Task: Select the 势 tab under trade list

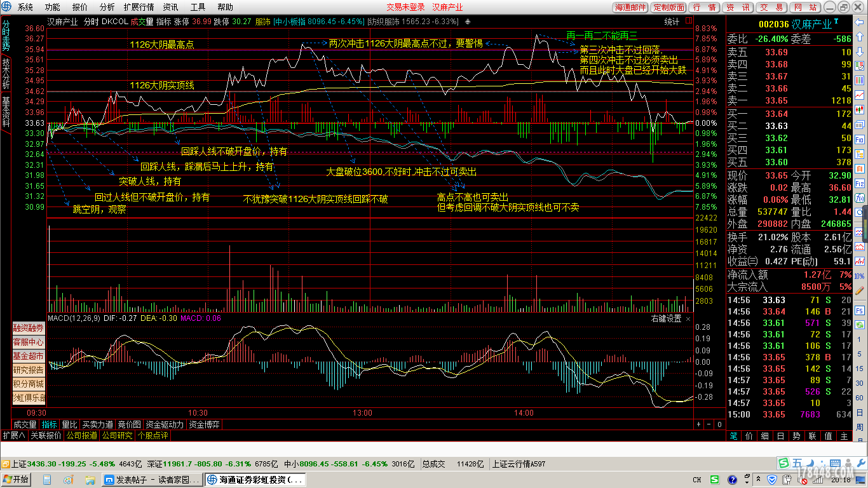Action: (x=796, y=436)
